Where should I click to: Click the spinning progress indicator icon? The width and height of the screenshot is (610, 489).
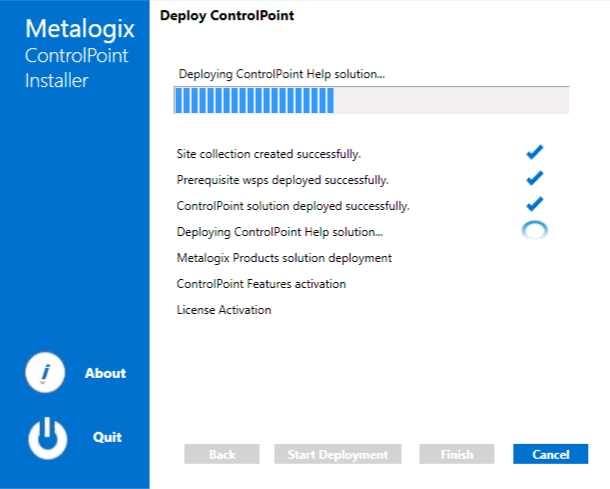pyautogui.click(x=535, y=230)
